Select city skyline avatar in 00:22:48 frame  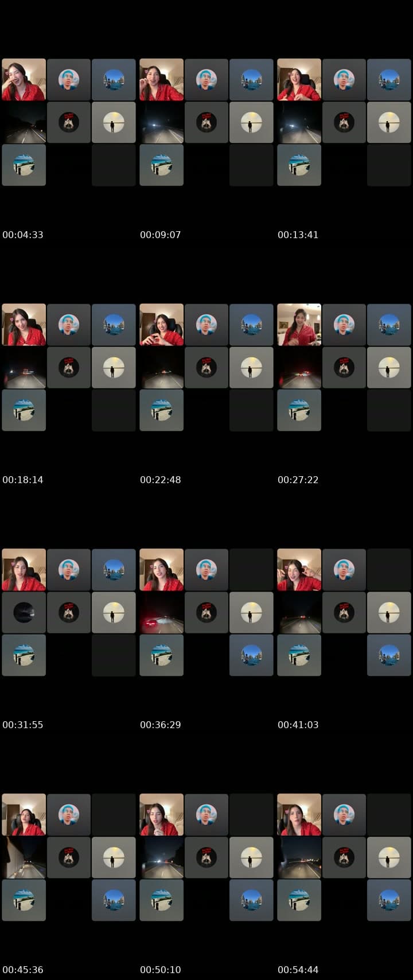(x=251, y=325)
